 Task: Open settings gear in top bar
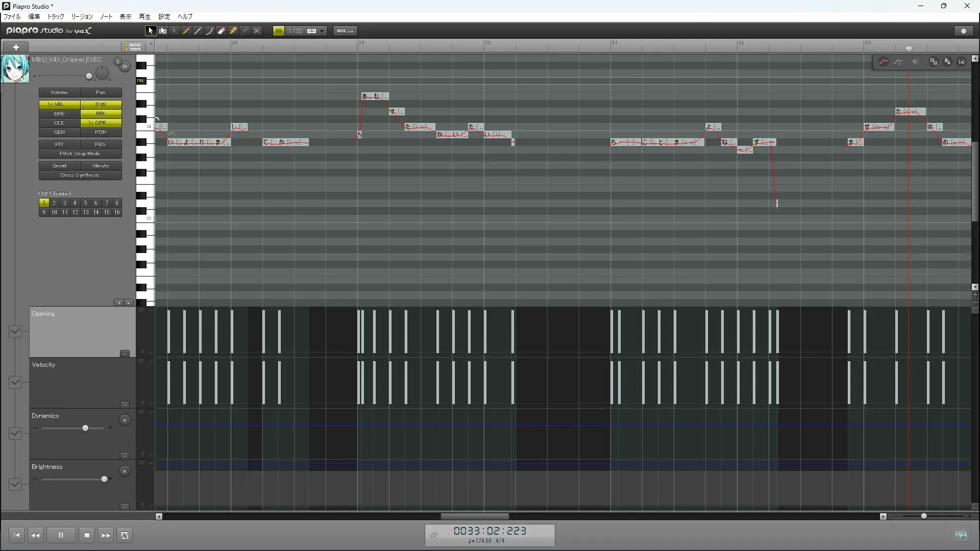pos(964,31)
